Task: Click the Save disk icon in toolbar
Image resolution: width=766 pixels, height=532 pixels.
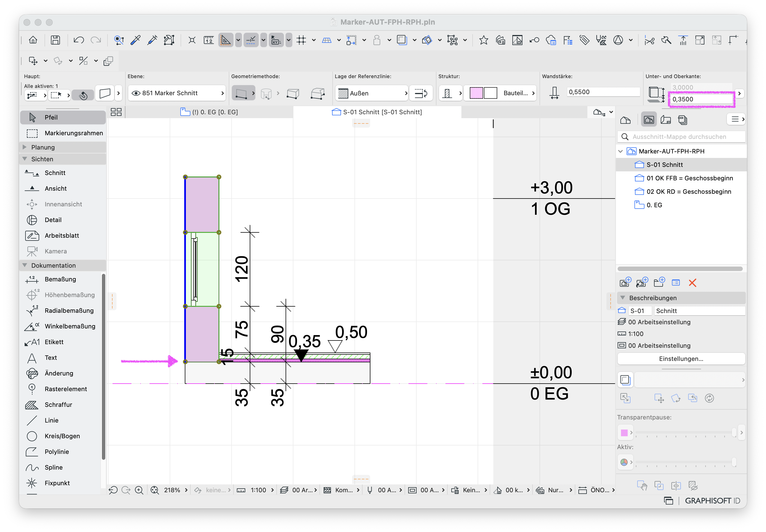Action: point(55,40)
